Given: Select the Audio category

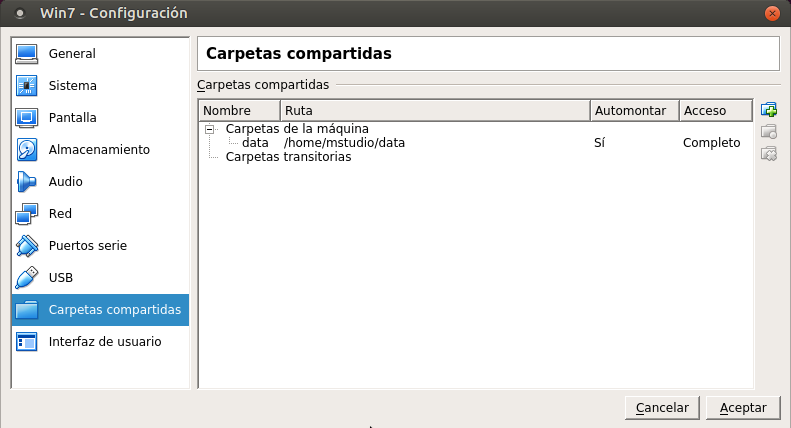Looking at the screenshot, I should pos(100,182).
